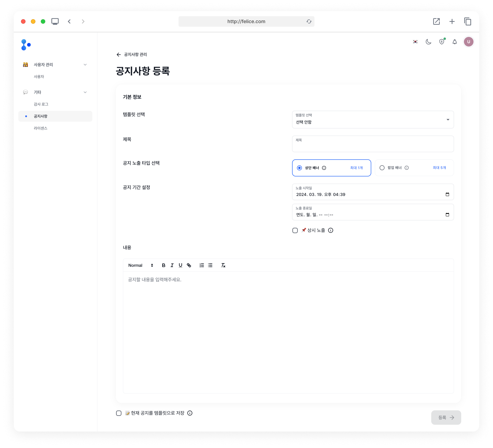Open the 템플릿 선택 dropdown
The width and height of the screenshot is (493, 448).
373,120
